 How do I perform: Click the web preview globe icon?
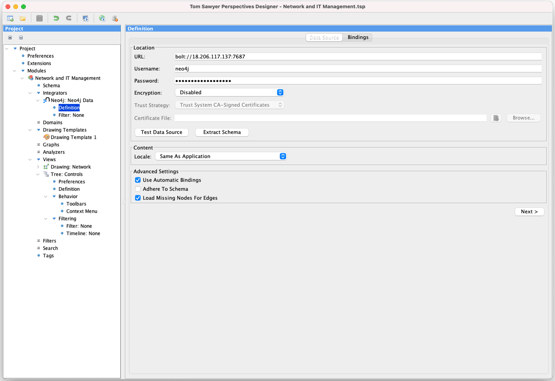click(x=102, y=18)
